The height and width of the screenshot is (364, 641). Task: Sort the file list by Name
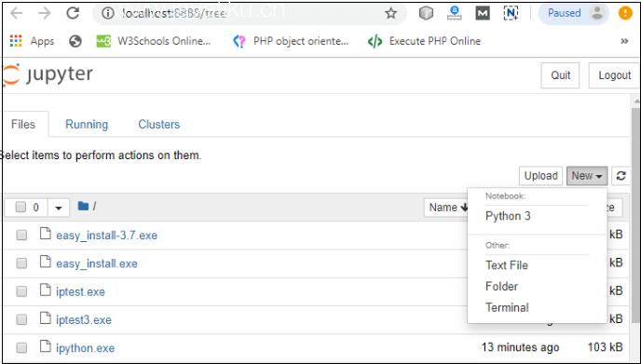tap(447, 208)
